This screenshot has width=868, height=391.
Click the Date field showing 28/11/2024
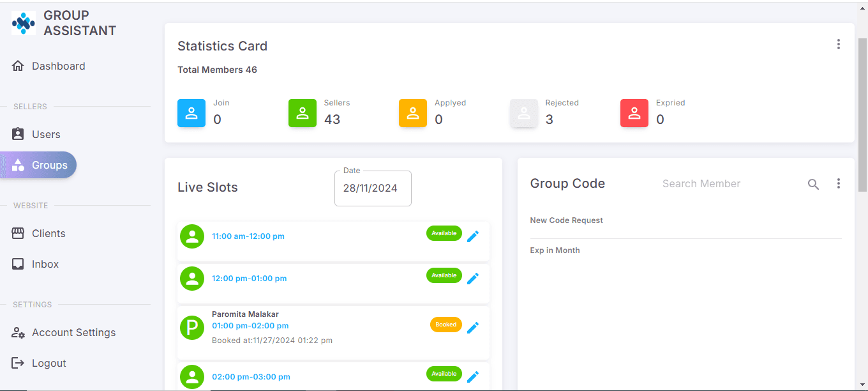373,188
